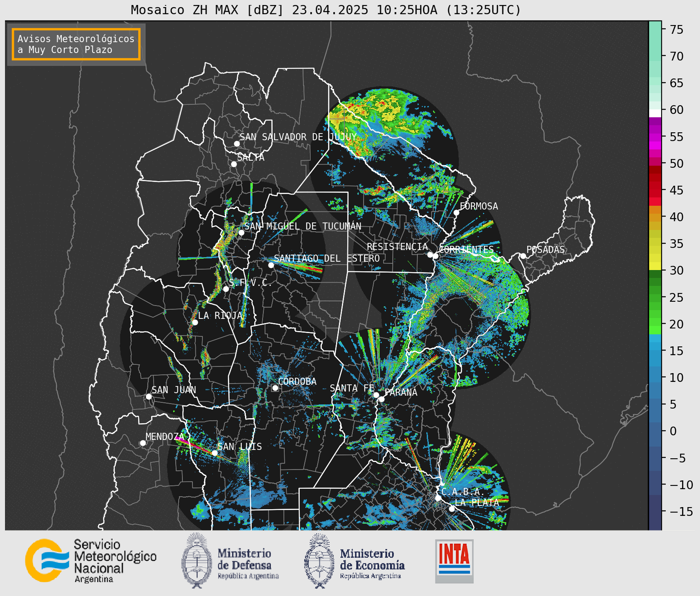Viewport: 700px width, 596px height.
Task: Click the Santiago del Estero marker dot
Action: point(271,265)
